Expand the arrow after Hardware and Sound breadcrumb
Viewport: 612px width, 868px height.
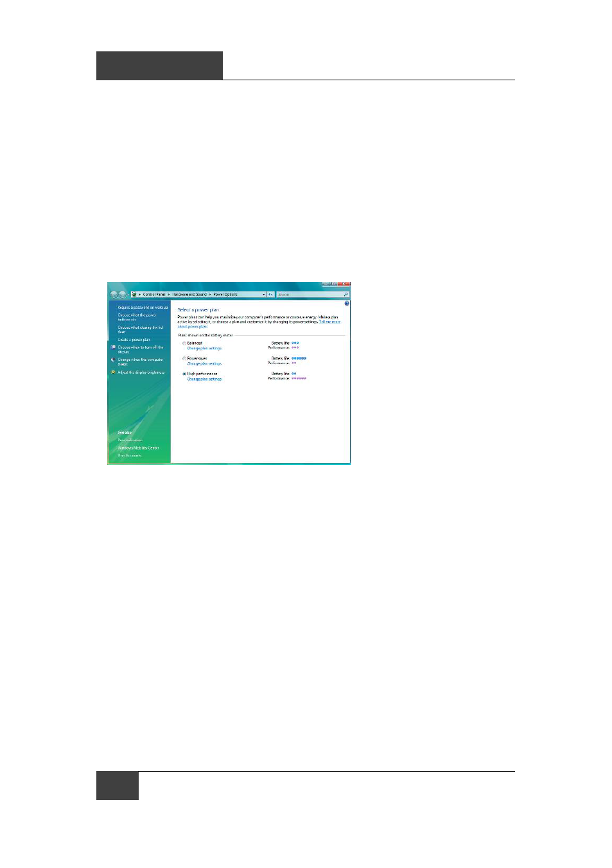210,295
